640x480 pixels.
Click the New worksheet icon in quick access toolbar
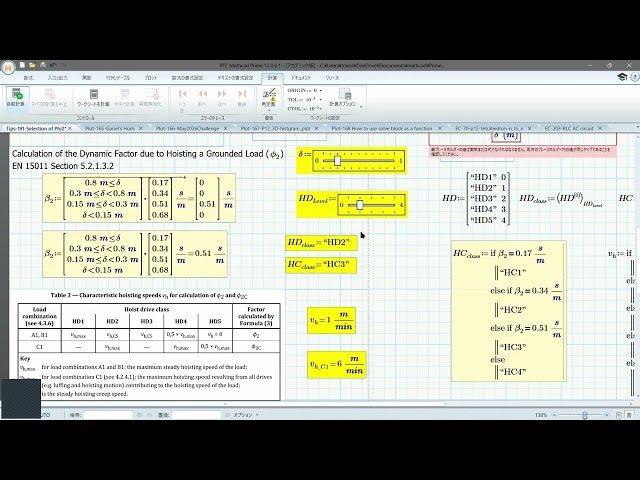tap(22, 65)
